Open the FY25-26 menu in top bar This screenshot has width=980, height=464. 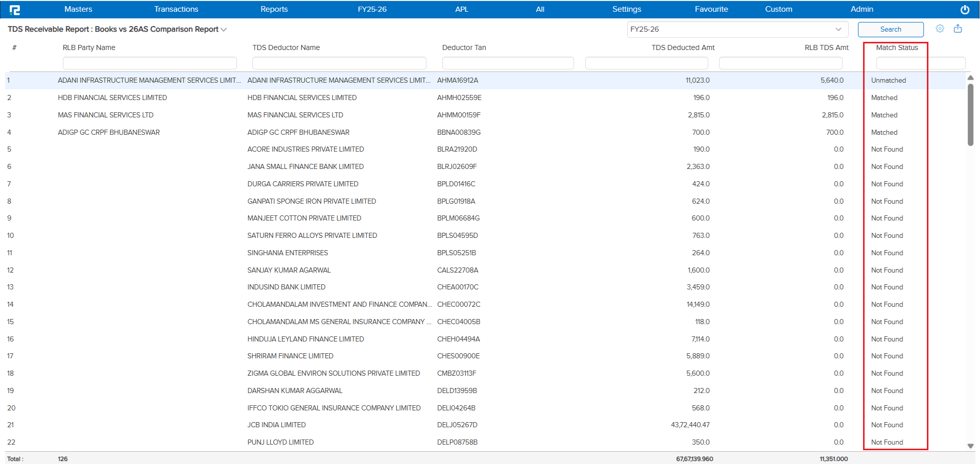(372, 9)
